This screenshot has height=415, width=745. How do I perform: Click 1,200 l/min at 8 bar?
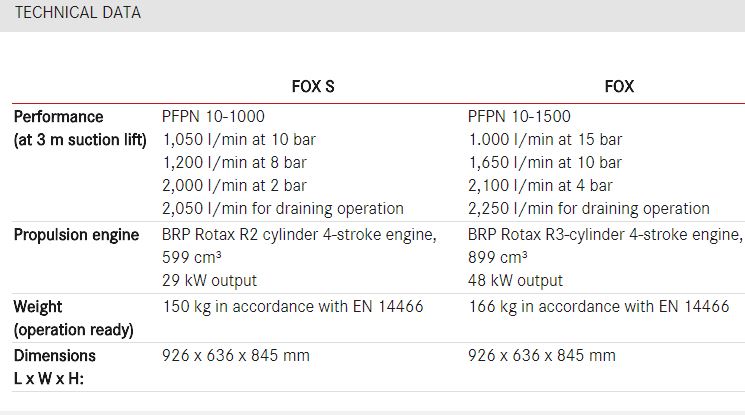pyautogui.click(x=235, y=163)
